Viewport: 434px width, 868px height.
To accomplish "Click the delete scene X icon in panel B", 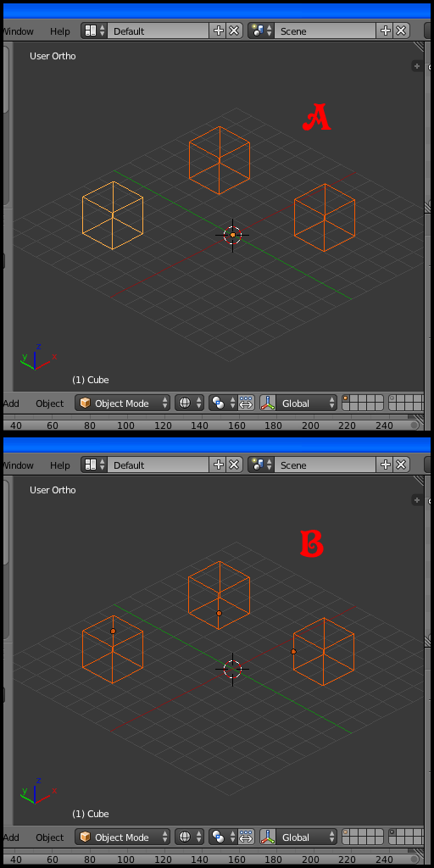I will point(401,465).
